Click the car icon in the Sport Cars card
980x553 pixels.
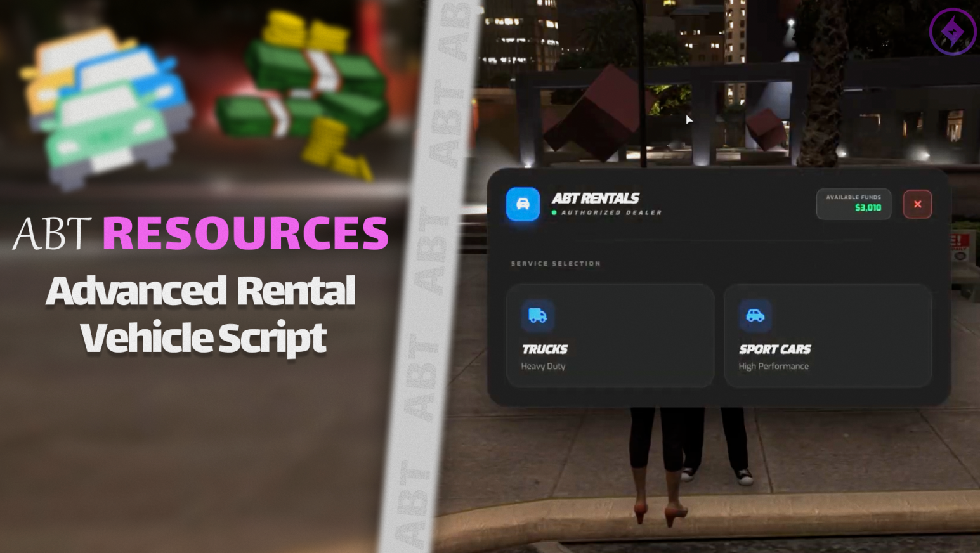755,315
